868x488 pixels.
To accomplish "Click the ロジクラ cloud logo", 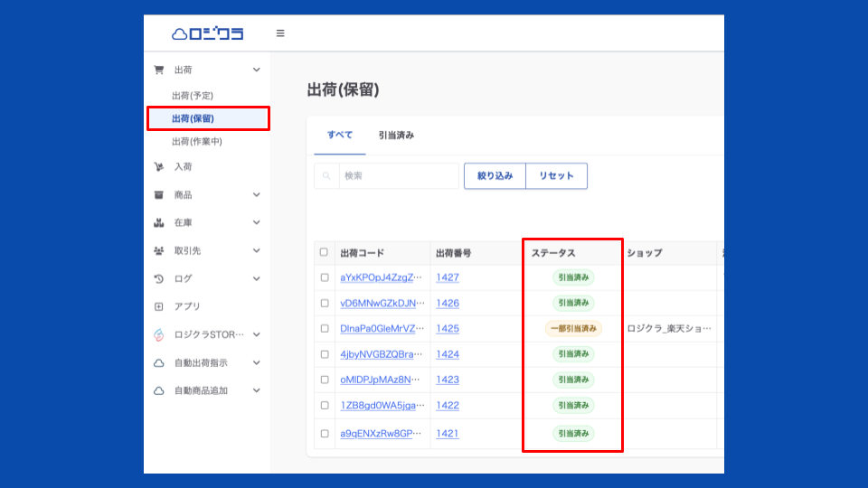I will click(207, 33).
